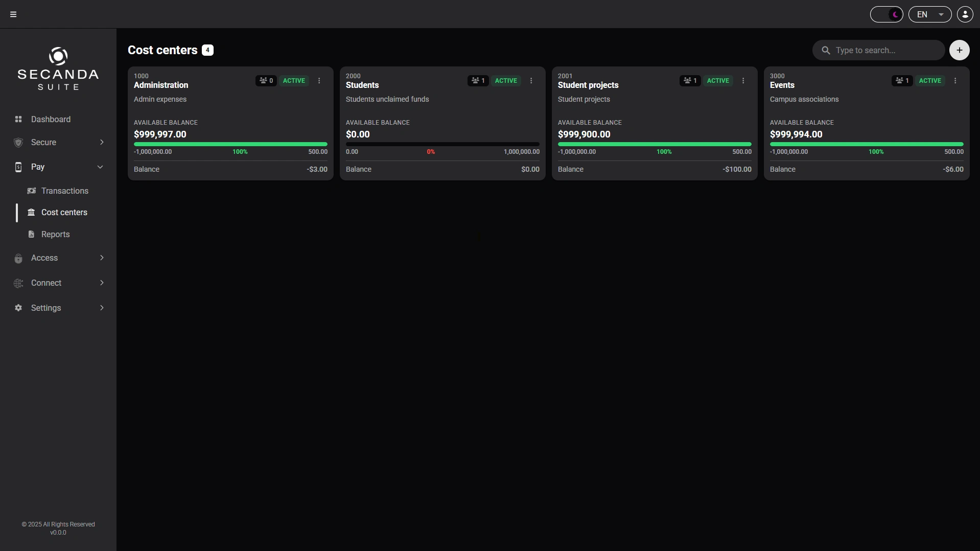Expand the Secure sidebar section
980x551 pixels.
click(58, 143)
